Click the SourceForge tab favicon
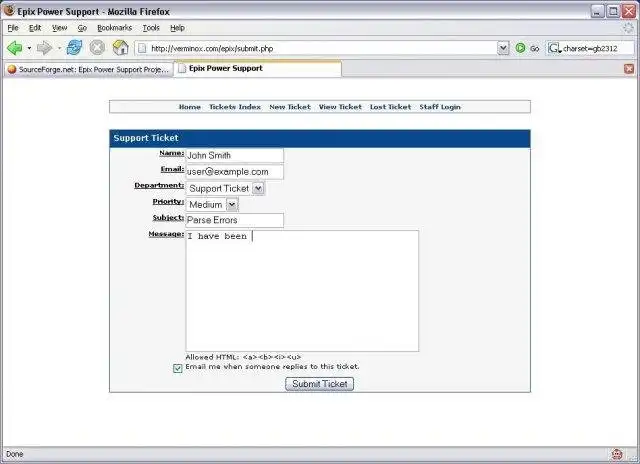 pos(12,69)
